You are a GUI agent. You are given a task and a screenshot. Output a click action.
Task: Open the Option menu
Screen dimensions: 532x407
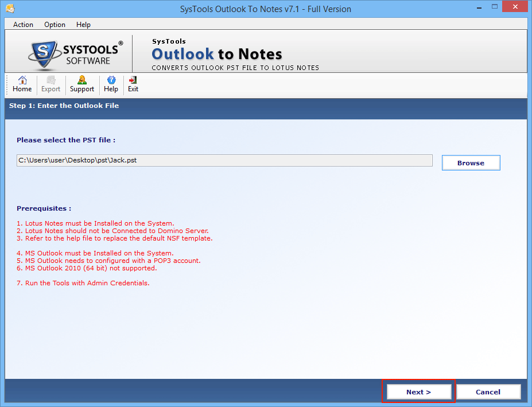55,25
